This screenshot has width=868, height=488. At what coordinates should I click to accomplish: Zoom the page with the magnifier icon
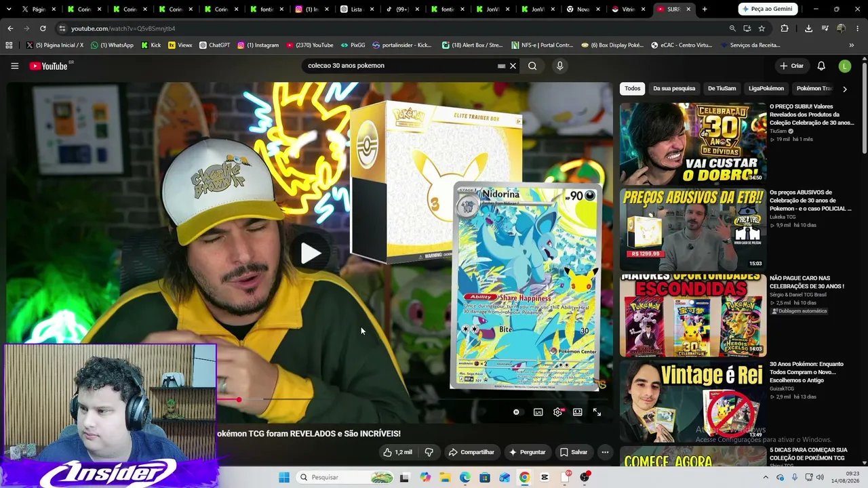pyautogui.click(x=732, y=28)
